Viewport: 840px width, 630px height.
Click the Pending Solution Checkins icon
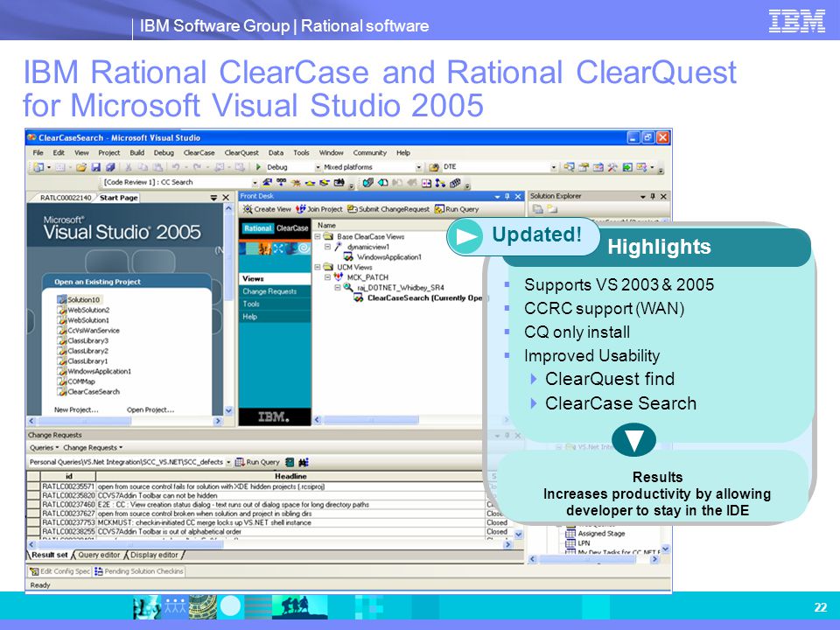click(99, 571)
